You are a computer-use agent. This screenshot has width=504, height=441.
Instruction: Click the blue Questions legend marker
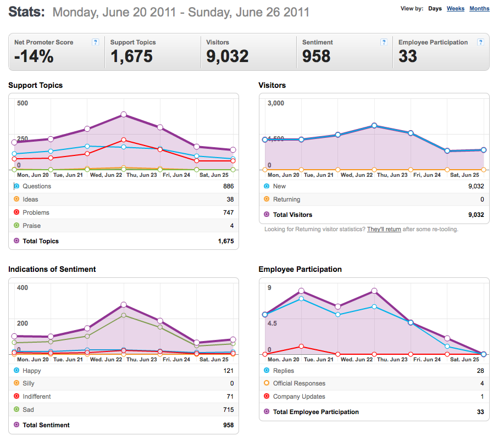click(x=16, y=186)
